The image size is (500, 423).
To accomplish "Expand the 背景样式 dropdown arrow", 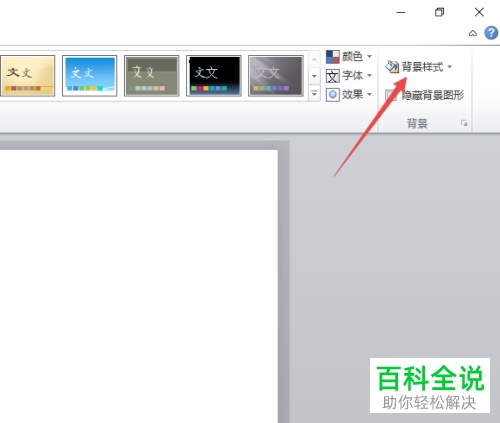I will 449,67.
